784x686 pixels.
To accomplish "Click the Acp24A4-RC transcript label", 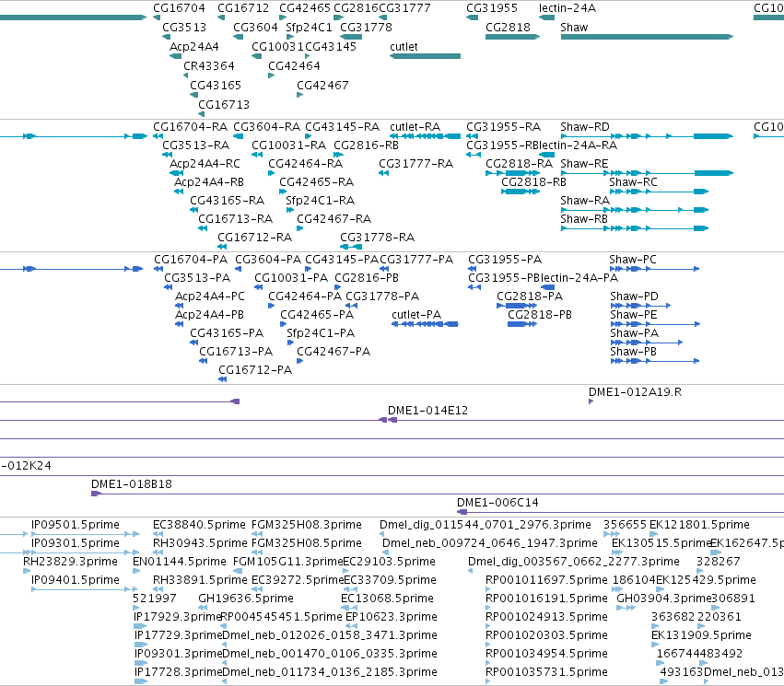I will [205, 164].
